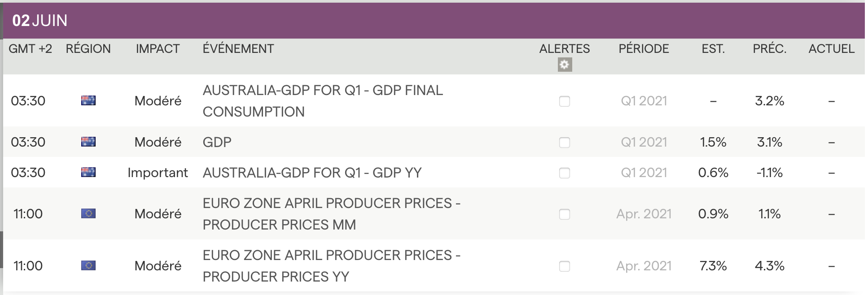Toggle alert for Euro Zone Producer Prices YY

[565, 266]
